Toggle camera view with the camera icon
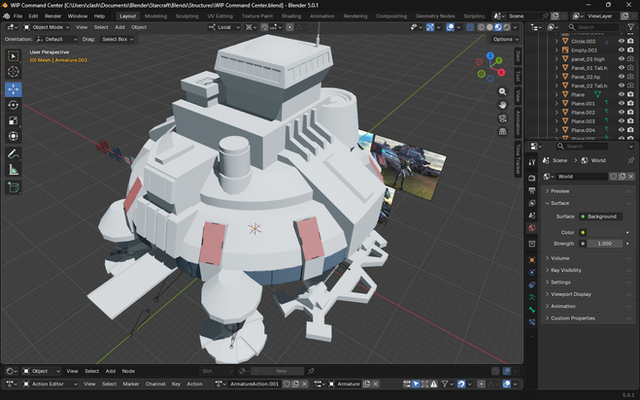The height and width of the screenshot is (400, 640). coord(503,118)
